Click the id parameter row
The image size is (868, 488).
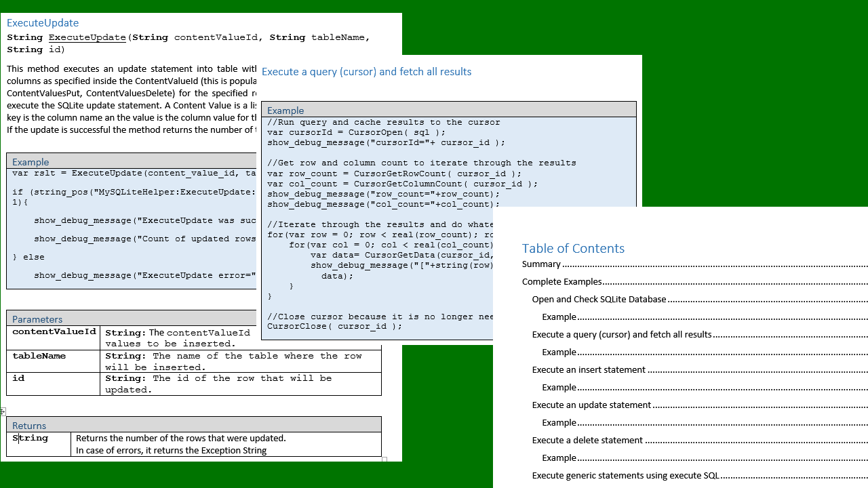click(18, 378)
